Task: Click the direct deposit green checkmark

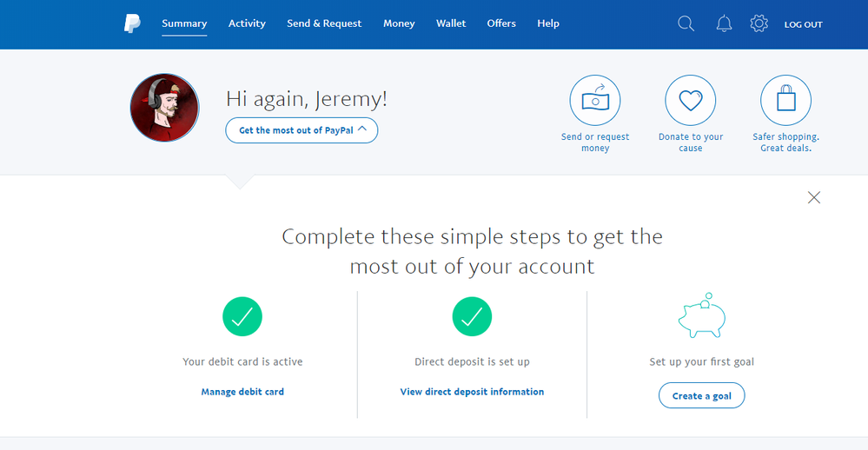Action: click(x=472, y=316)
